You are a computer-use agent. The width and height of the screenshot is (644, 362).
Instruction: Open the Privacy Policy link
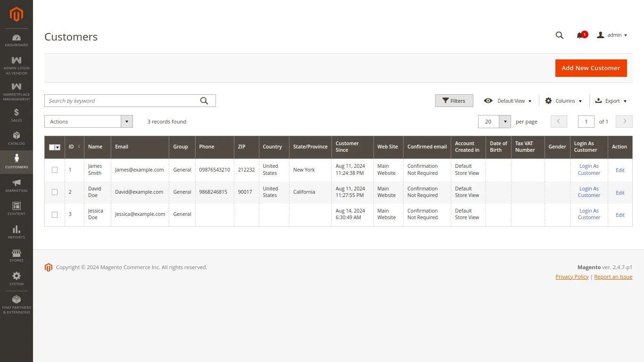pyautogui.click(x=571, y=276)
